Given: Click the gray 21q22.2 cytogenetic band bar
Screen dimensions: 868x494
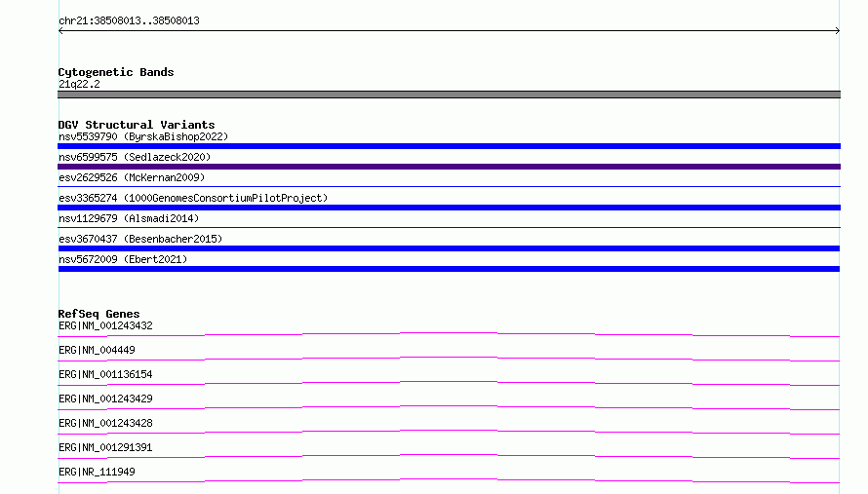Looking at the screenshot, I should (449, 95).
